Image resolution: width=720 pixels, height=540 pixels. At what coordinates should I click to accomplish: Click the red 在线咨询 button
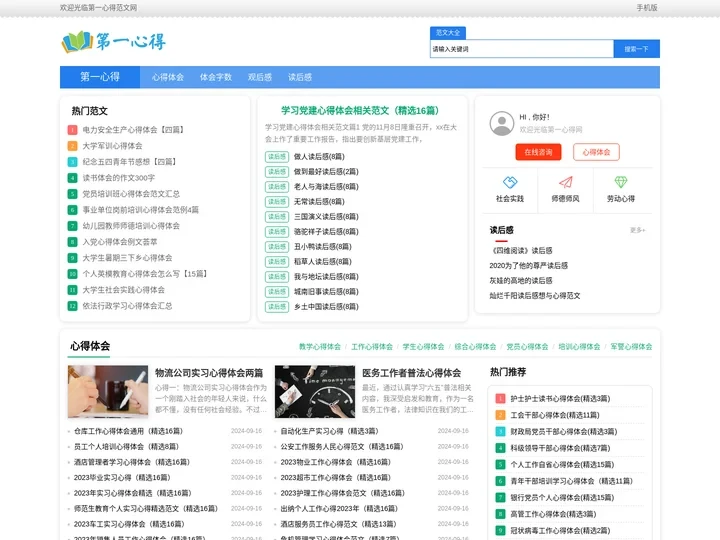tap(538, 152)
